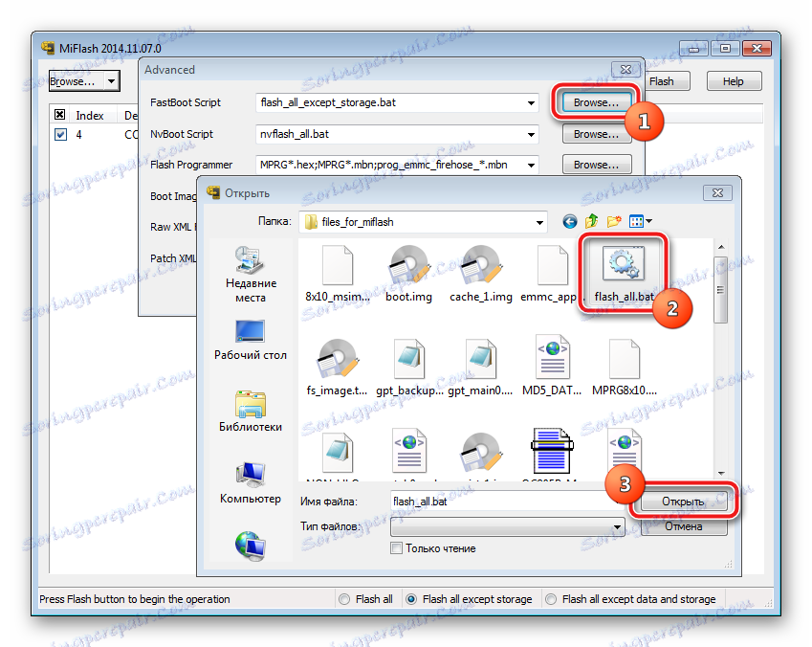This screenshot has height=647, width=812.
Task: Expand the Flash Programmer dropdown
Action: point(531,165)
